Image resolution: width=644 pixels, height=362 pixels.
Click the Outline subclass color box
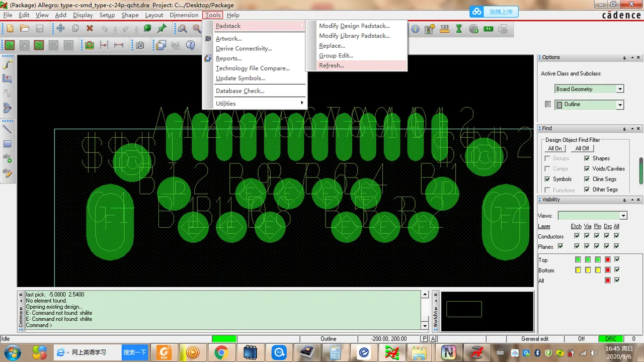[x=559, y=105]
